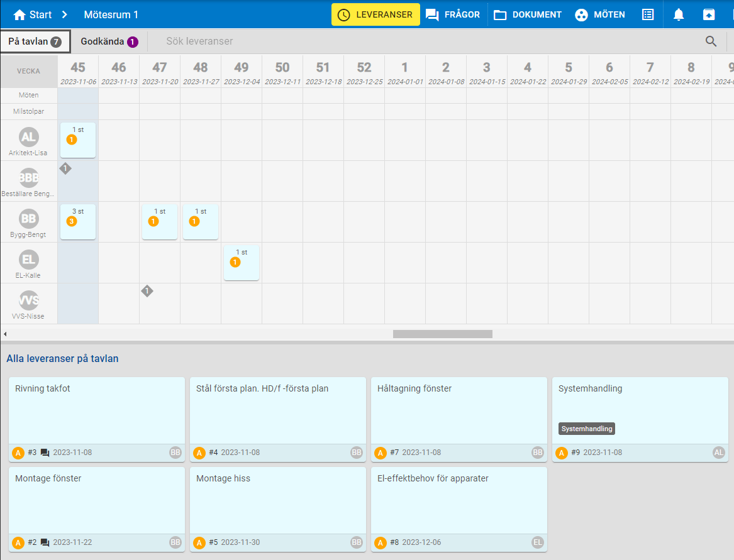Viewport: 734px width, 560px height.
Task: Open Bygg-Bengt's week 45 card with 3 st
Action: [x=78, y=222]
